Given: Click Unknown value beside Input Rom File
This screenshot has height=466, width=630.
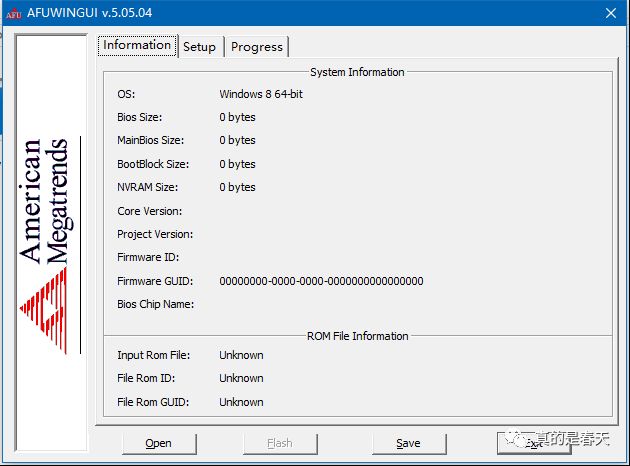Looking at the screenshot, I should pos(241,355).
